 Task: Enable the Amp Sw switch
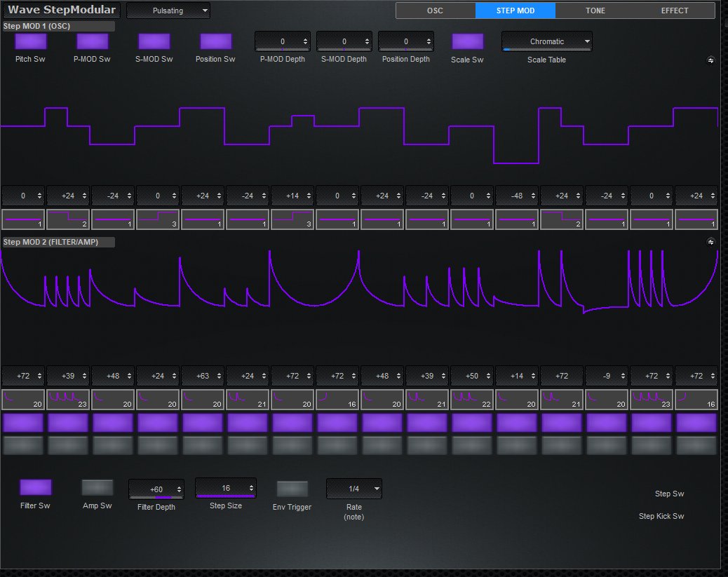click(97, 487)
